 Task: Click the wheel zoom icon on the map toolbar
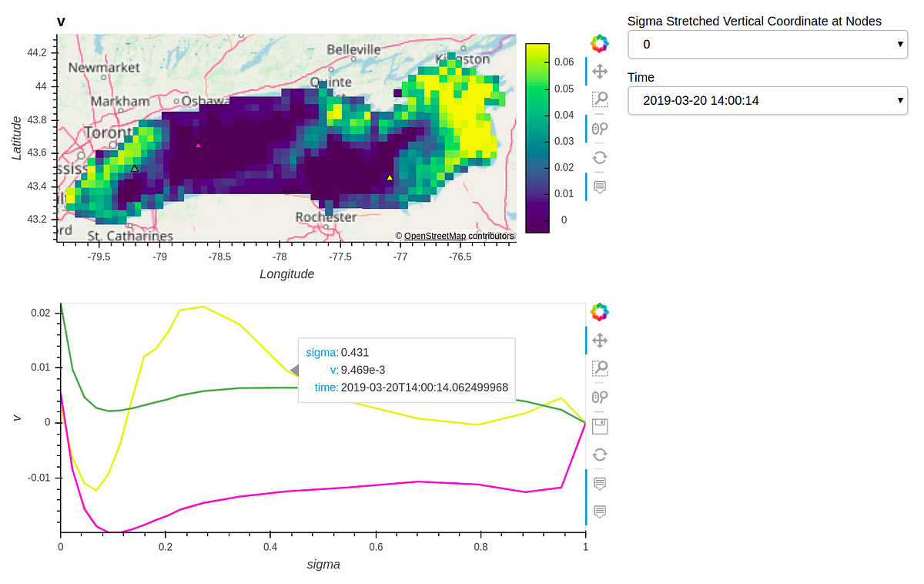600,129
